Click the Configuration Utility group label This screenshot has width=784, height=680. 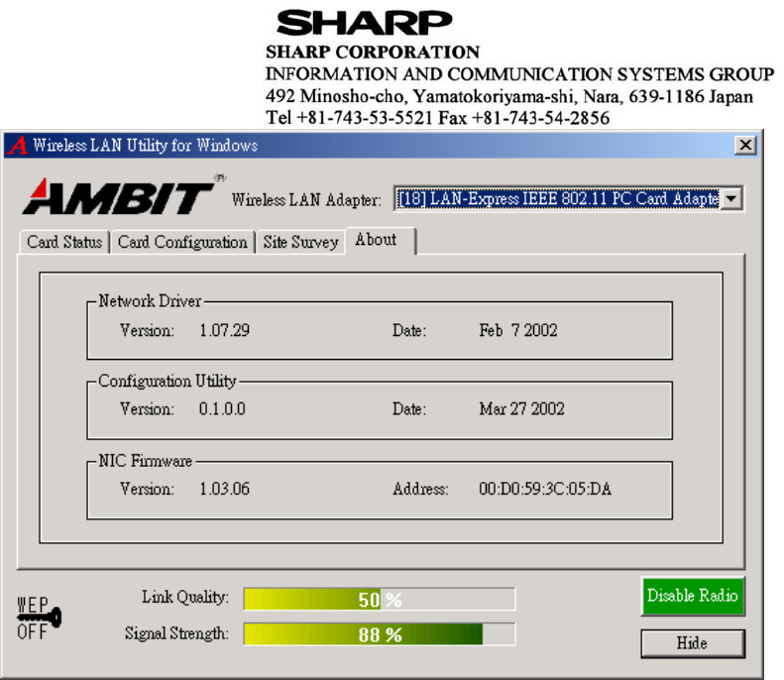[167, 381]
